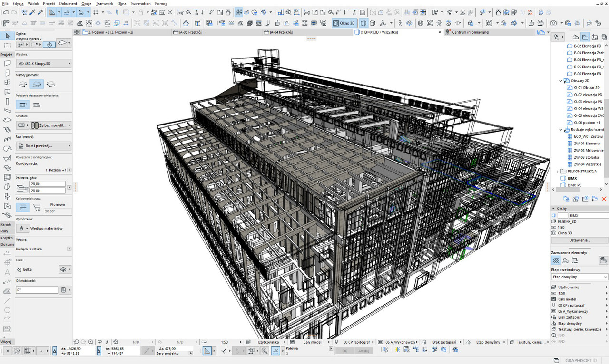Viewport: 609px width, 364px height.
Task: Select the second reference plane position option
Action: [37, 105]
